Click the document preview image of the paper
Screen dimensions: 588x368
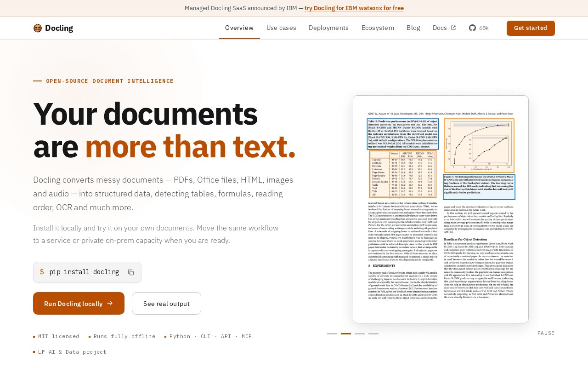pos(441,209)
